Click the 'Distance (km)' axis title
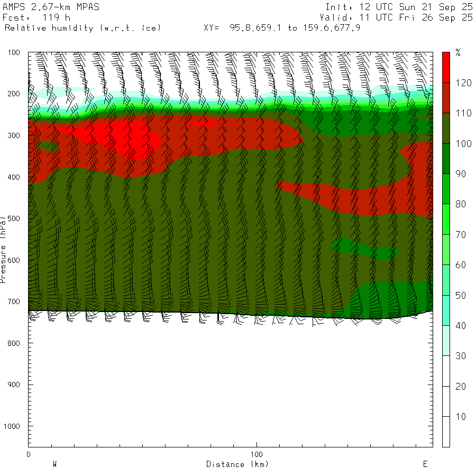The height and width of the screenshot is (476, 476). pyautogui.click(x=237, y=464)
